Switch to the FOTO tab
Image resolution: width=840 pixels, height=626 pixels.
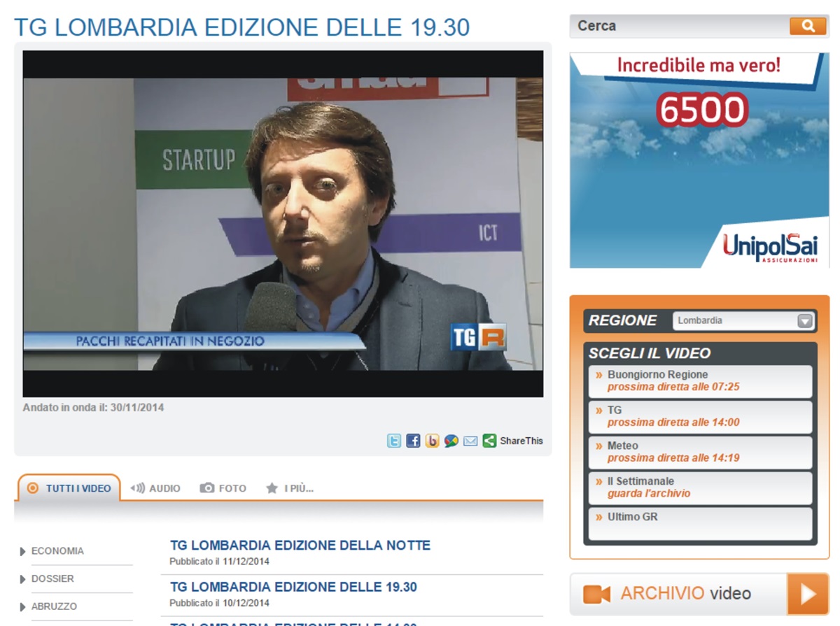pyautogui.click(x=223, y=488)
